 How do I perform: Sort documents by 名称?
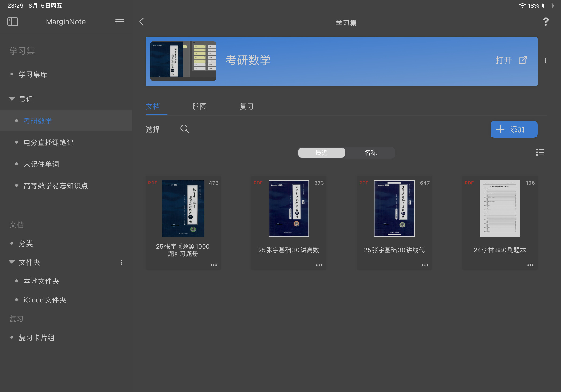[370, 153]
